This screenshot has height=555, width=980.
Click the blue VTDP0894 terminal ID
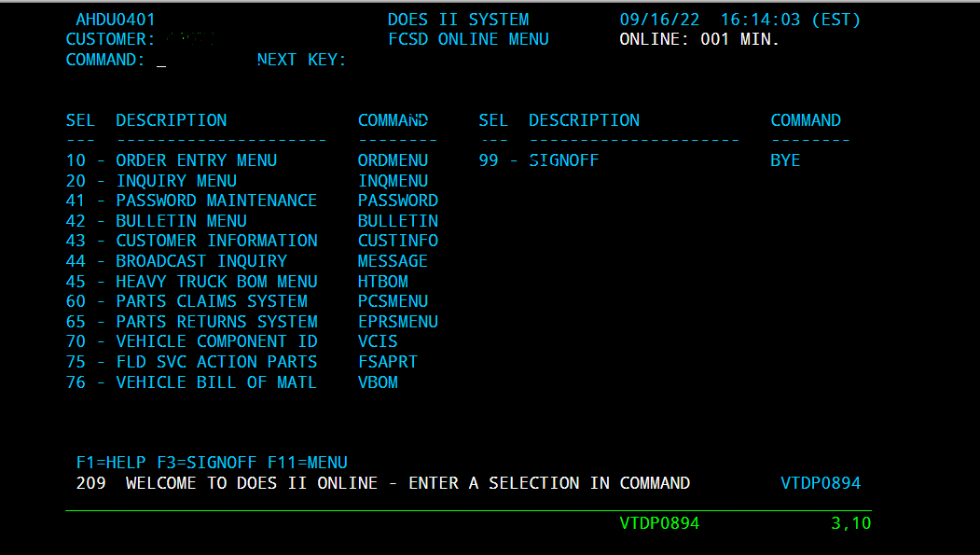[820, 483]
